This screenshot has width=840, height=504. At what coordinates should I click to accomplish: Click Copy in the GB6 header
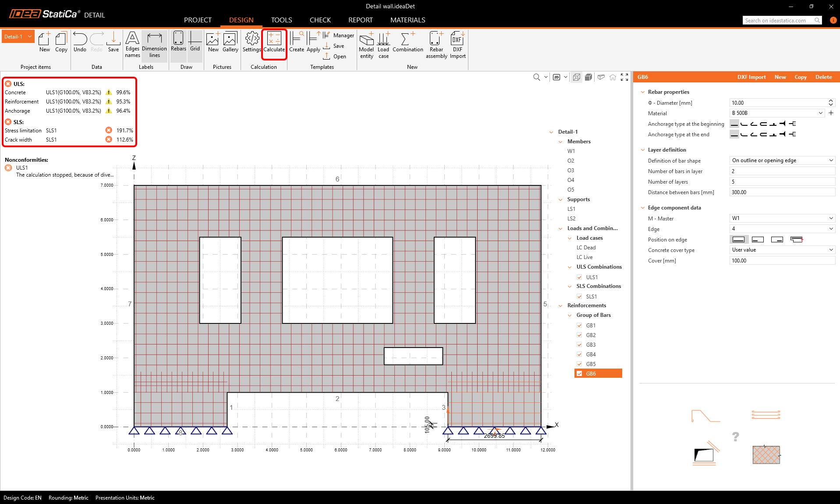(x=800, y=77)
